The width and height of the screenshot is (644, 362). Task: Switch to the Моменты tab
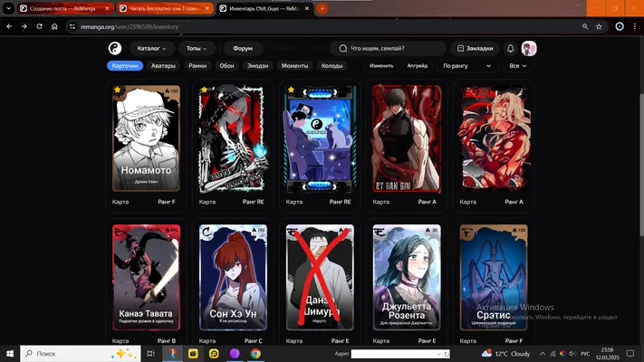tap(294, 66)
